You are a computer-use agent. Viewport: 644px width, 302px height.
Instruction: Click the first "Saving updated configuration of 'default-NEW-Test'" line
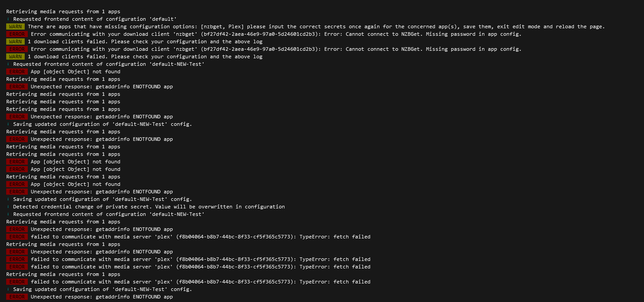102,124
